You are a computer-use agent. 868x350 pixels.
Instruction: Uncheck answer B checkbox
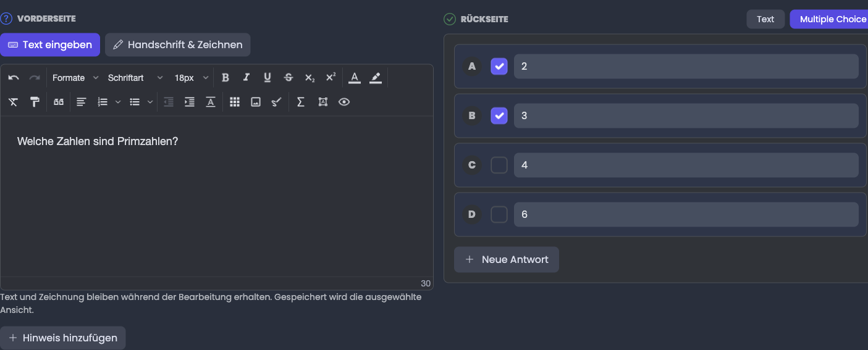click(499, 115)
